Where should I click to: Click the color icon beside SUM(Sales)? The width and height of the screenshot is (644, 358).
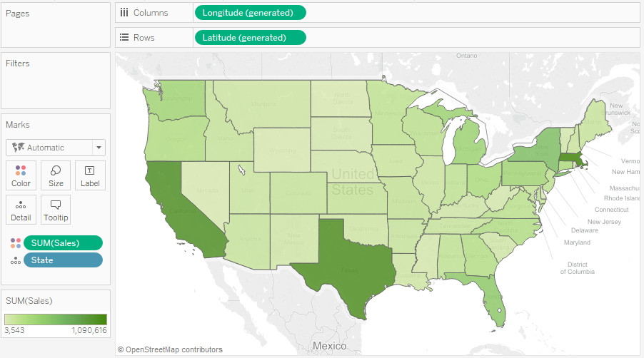[16, 243]
